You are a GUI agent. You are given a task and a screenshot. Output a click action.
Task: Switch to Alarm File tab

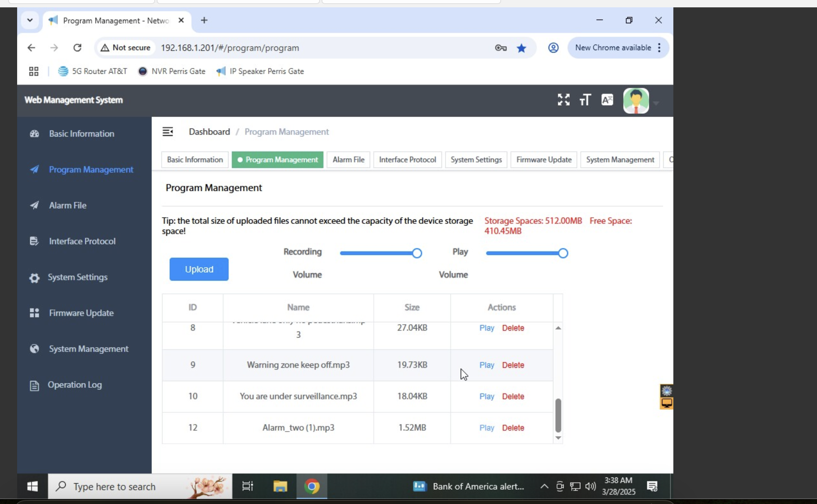coord(348,159)
